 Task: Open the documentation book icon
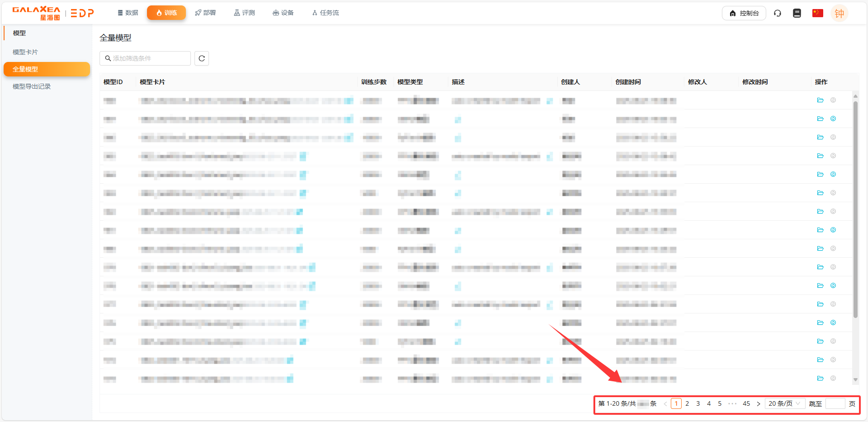pyautogui.click(x=797, y=13)
